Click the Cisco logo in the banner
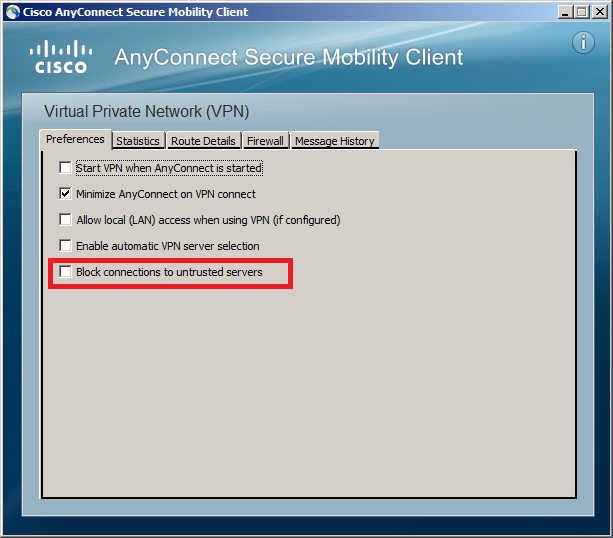 [x=61, y=57]
